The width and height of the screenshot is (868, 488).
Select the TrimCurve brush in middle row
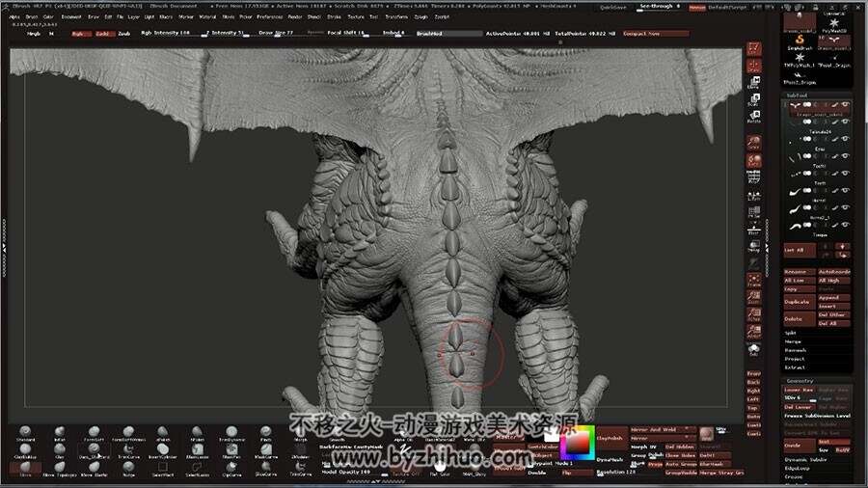[128, 451]
